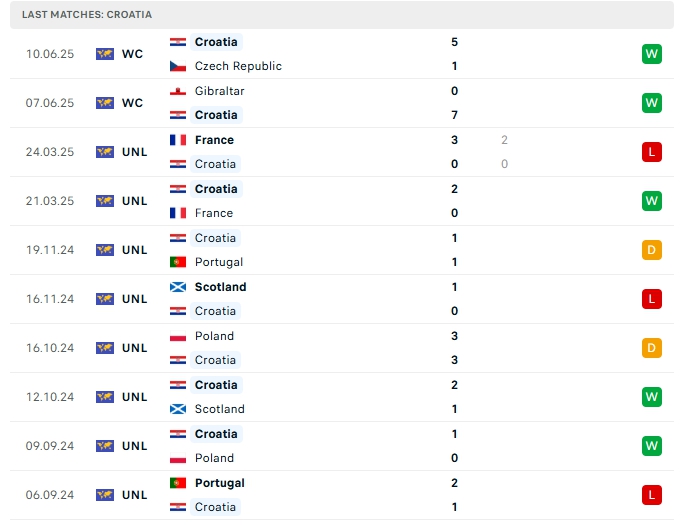Click the Portugal team name on 06.09.24
Screen dimensions: 686x525
click(220, 483)
